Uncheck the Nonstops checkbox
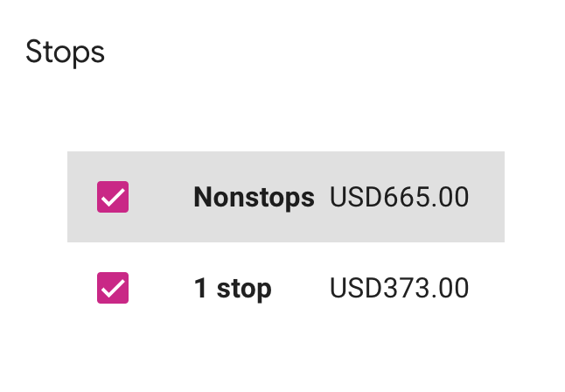The width and height of the screenshot is (565, 392). click(x=113, y=197)
